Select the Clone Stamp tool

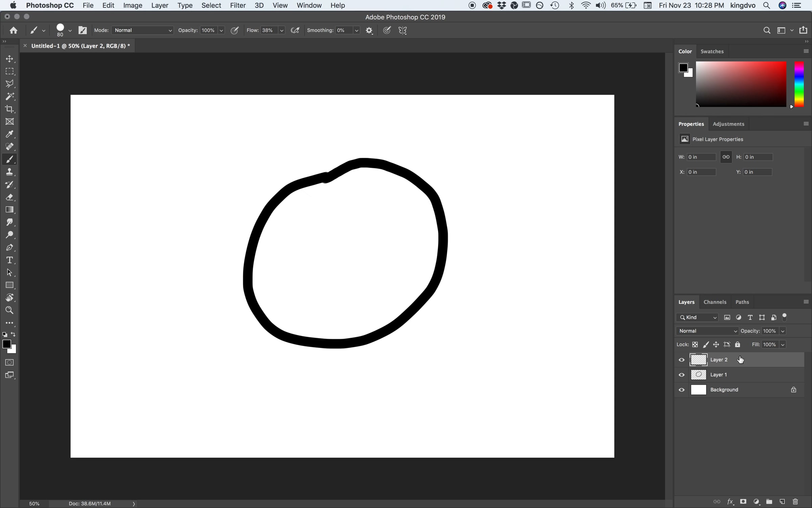[x=9, y=172]
